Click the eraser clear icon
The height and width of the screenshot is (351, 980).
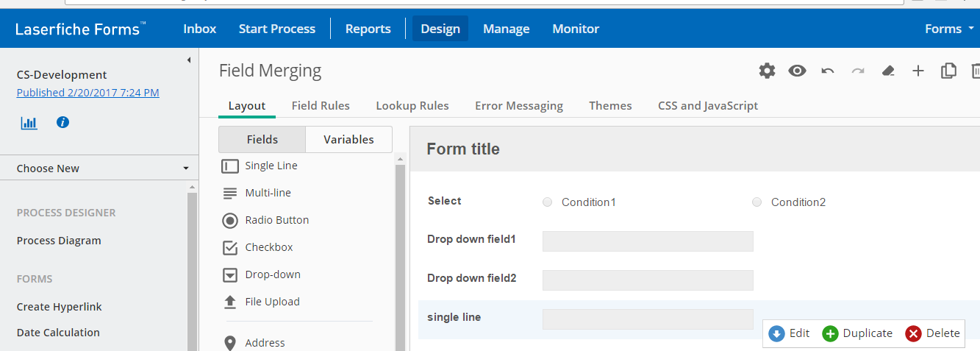tap(887, 71)
